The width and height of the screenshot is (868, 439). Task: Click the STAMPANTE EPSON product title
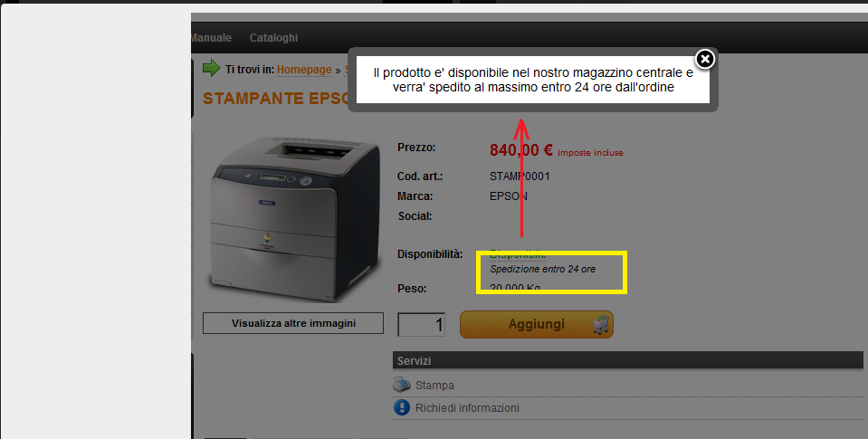[276, 99]
